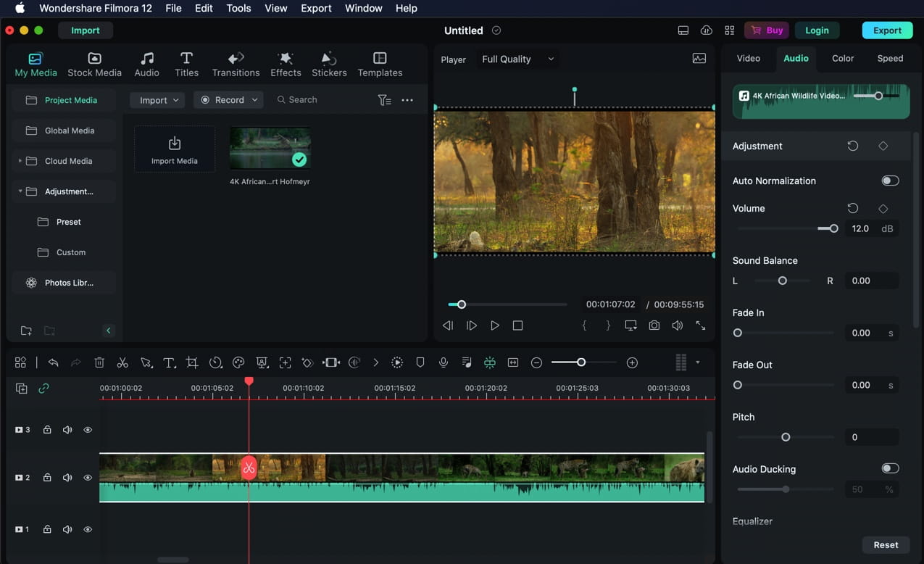Click the Pitch slider handle
The height and width of the screenshot is (564, 924).
point(786,437)
